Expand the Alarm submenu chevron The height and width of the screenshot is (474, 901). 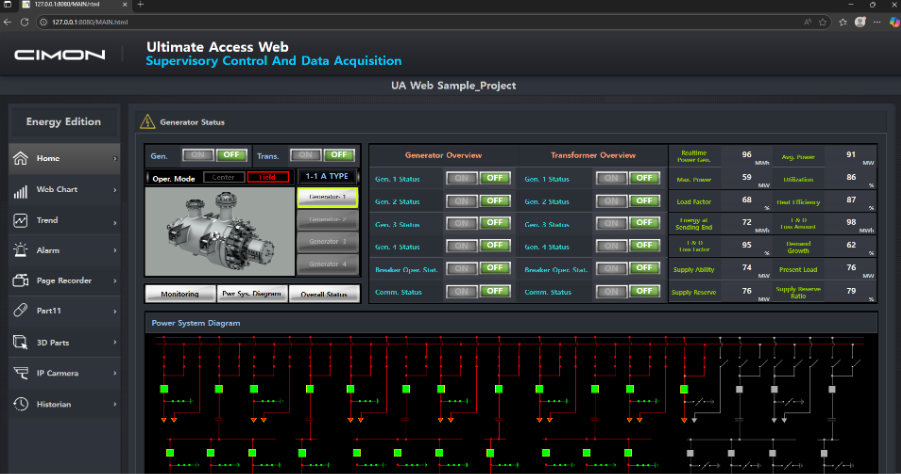(x=115, y=250)
